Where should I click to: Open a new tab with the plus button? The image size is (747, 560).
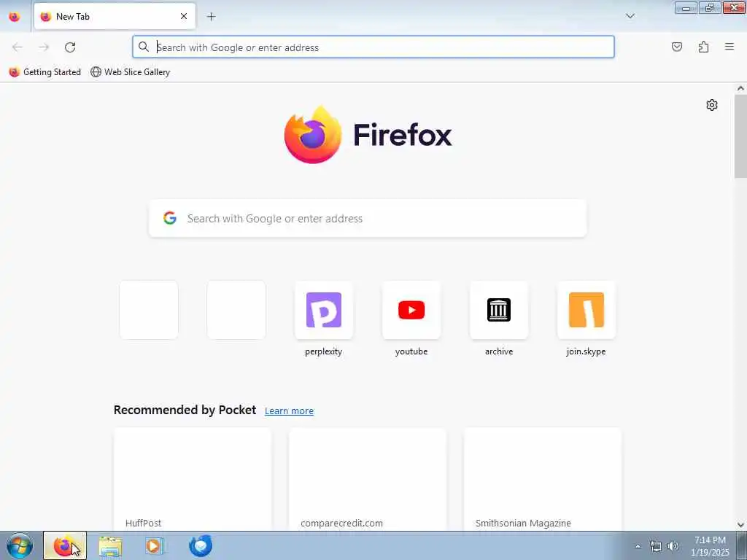point(211,17)
